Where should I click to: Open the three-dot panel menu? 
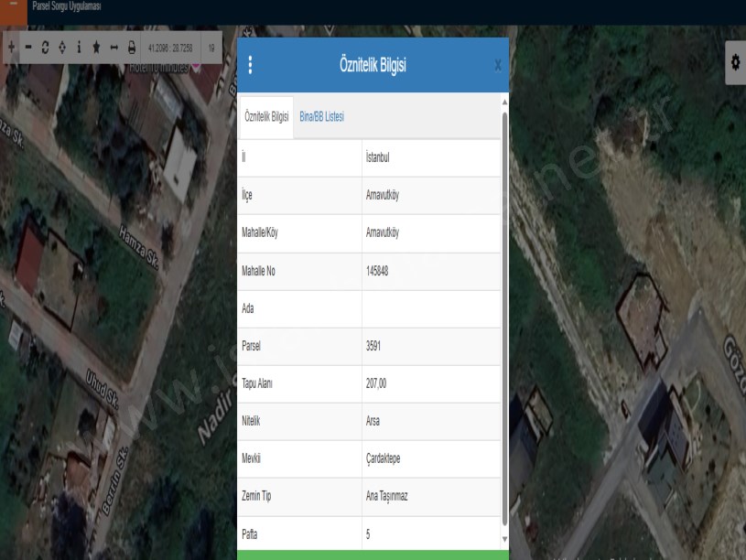(x=251, y=65)
